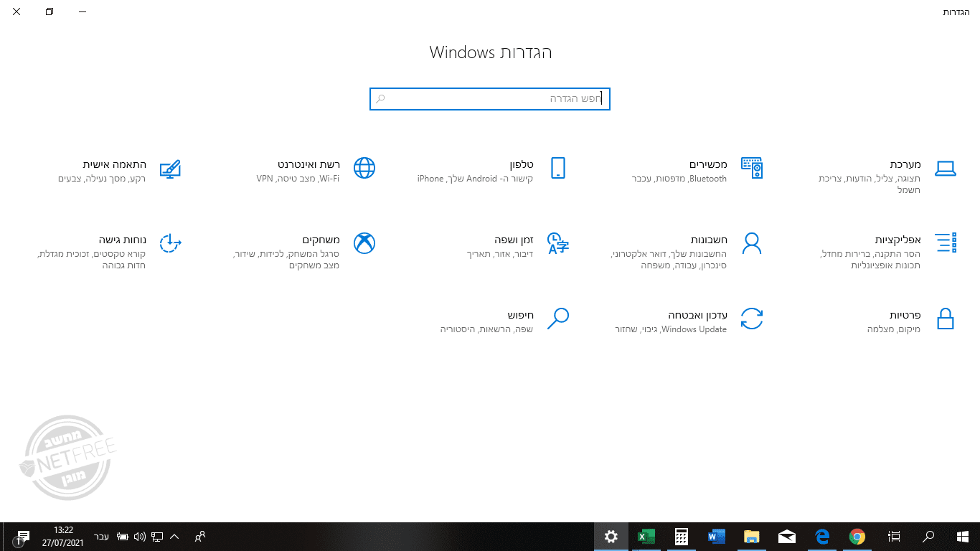Open the מכשירים (Devices) keyboard icon
The image size is (980, 551).
pos(751,169)
